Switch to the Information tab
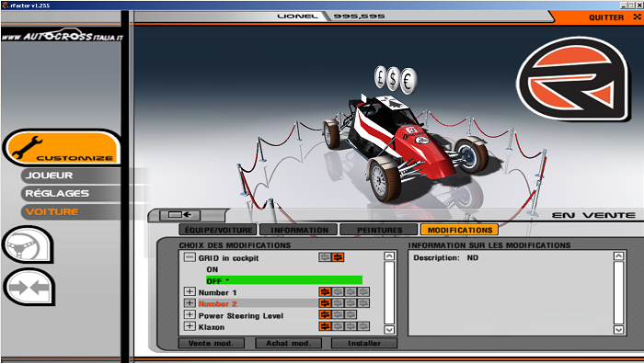 [299, 230]
